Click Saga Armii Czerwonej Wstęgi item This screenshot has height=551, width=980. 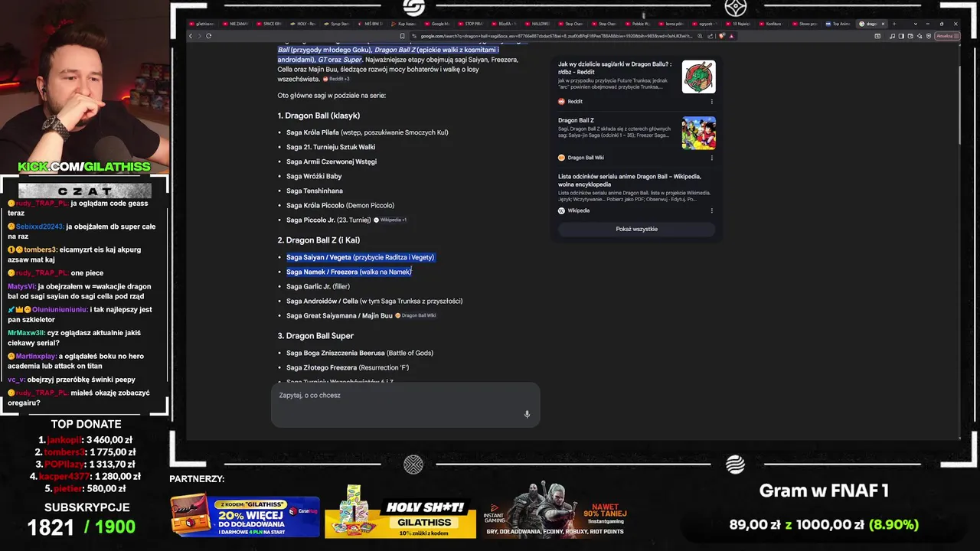(332, 161)
